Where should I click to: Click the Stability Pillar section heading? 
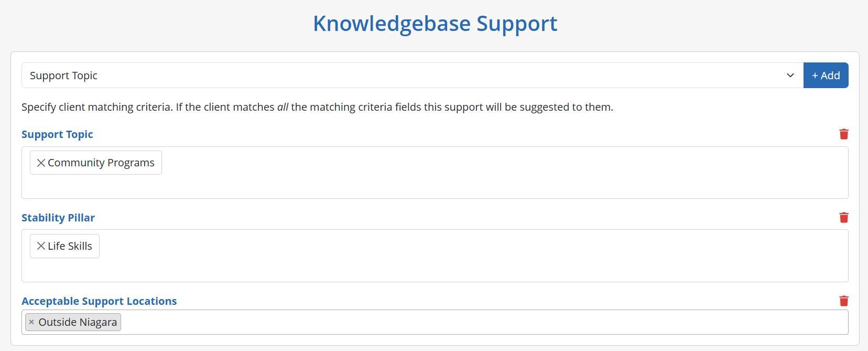pos(58,218)
